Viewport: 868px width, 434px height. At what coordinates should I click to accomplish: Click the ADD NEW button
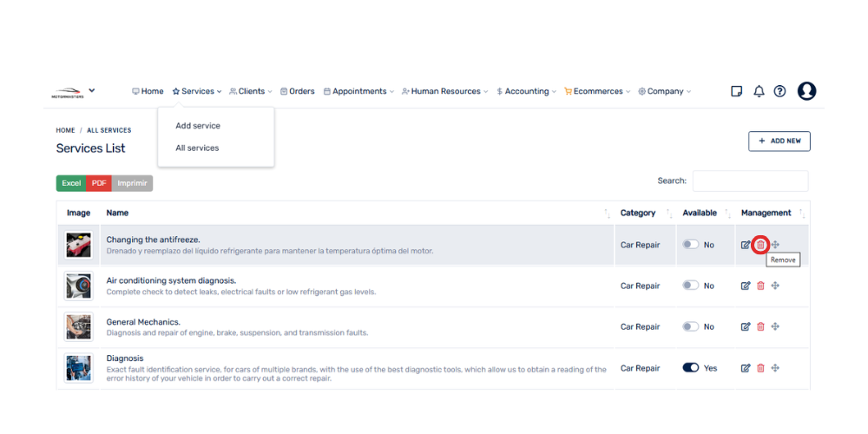click(x=779, y=141)
